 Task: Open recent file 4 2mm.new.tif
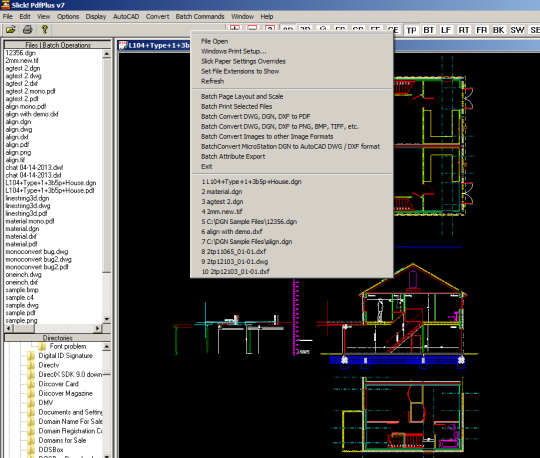(x=222, y=211)
